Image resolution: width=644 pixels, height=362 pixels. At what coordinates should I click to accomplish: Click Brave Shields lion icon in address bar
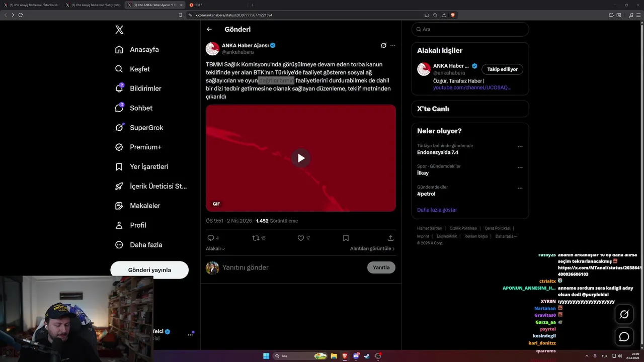point(453,15)
